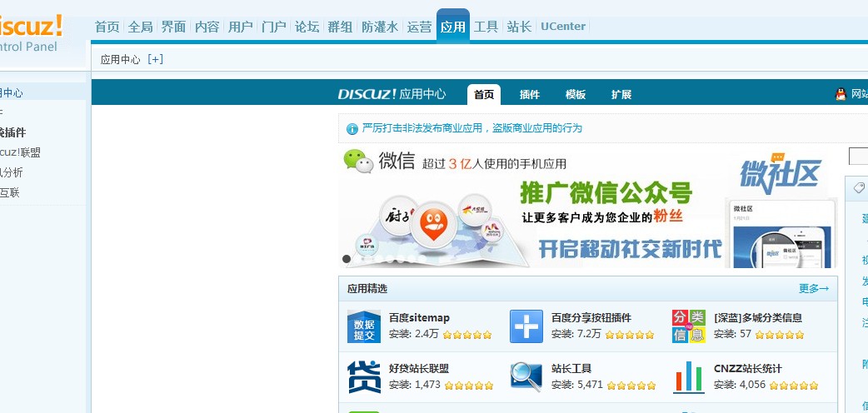Click the 应用精选 section heading
Viewport: 868px width, 413px height.
[367, 288]
